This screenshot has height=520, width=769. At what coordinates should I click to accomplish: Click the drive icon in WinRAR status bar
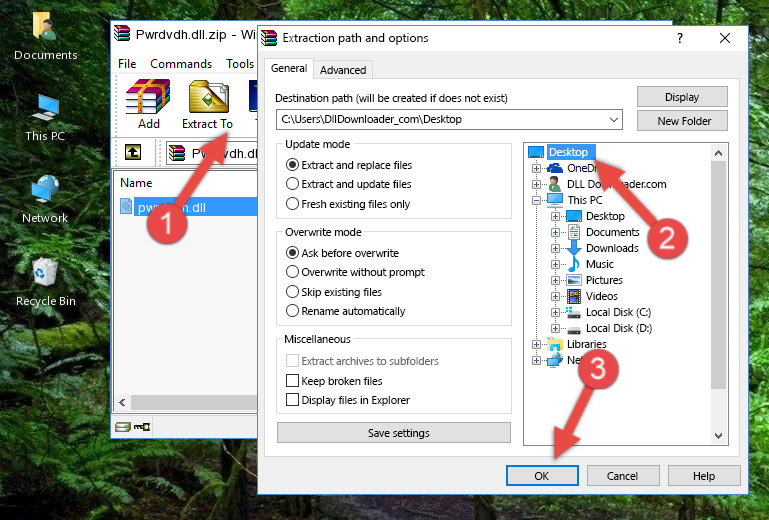click(123, 427)
